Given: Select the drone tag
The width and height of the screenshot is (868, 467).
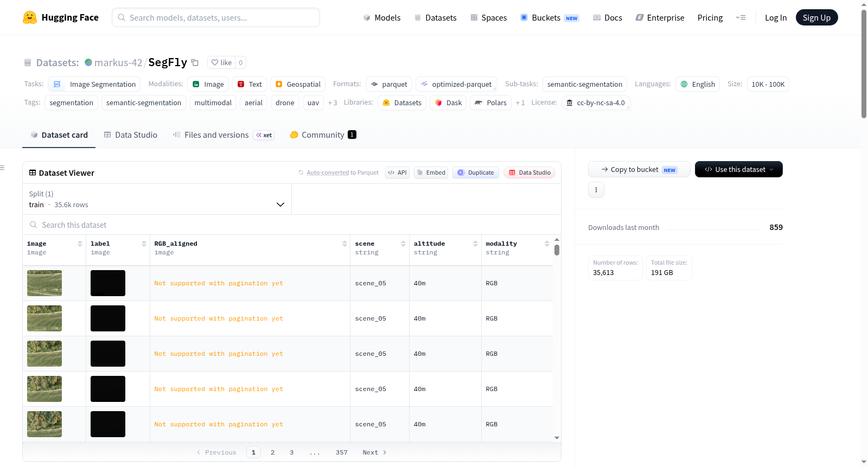Looking at the screenshot, I should point(285,103).
